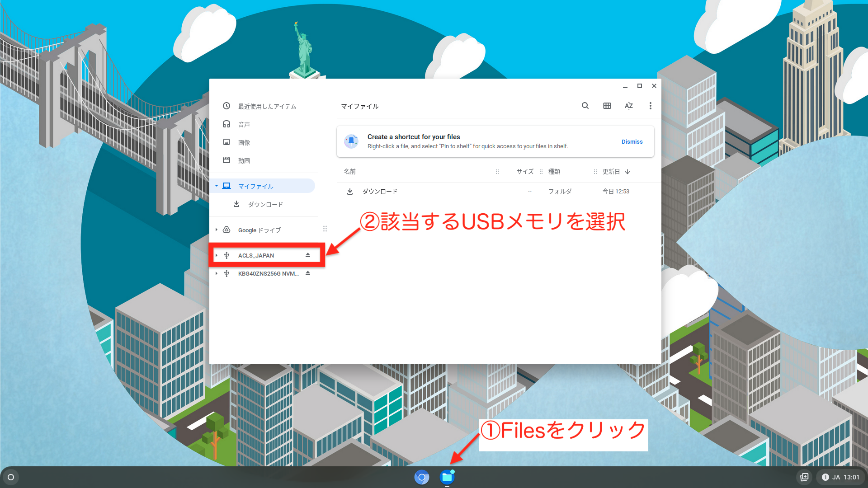
Task: Click the sidebar resize grip dots
Action: tap(325, 229)
